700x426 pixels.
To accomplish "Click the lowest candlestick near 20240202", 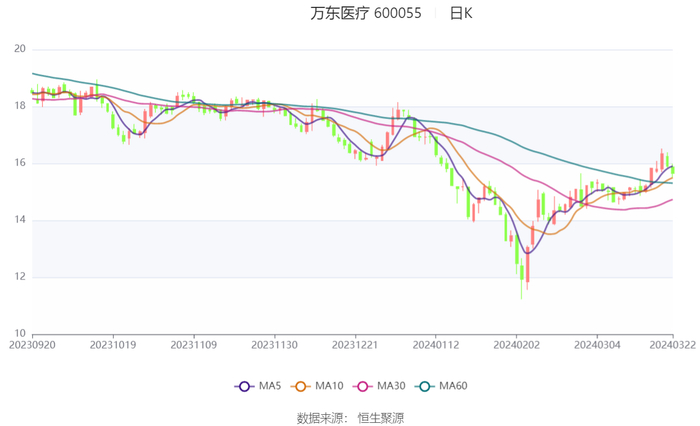I will [x=521, y=281].
